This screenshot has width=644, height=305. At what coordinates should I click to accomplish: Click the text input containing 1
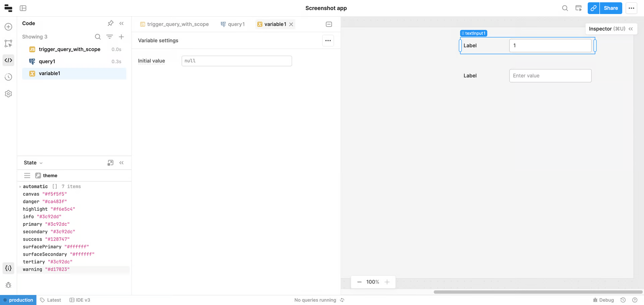[x=550, y=46]
